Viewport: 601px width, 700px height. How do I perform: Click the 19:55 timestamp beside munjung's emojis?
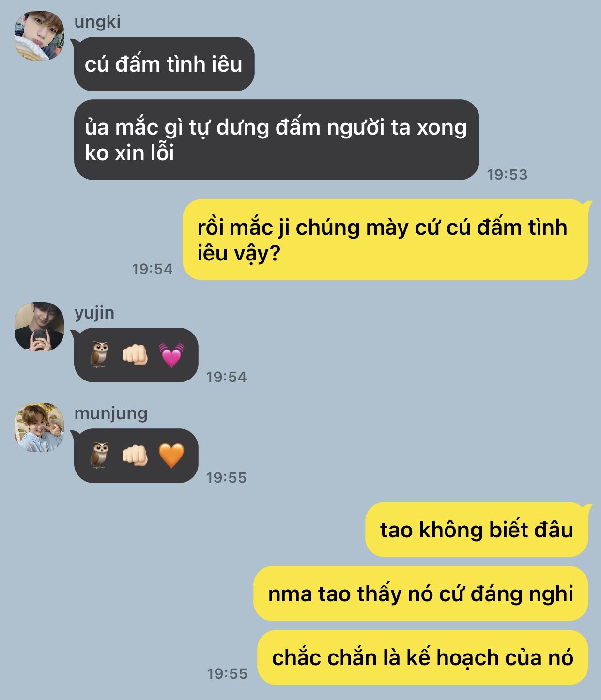pos(226,478)
